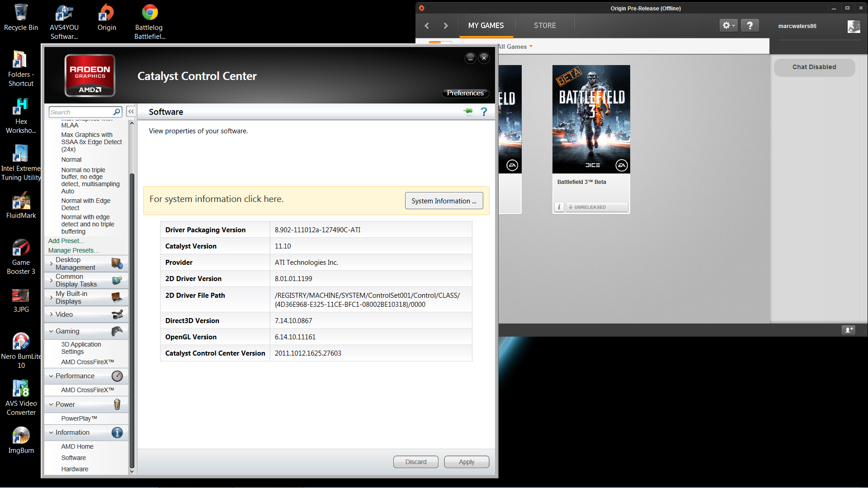Viewport: 868px width, 488px height.
Task: Click the Performance gauge icon
Action: click(x=117, y=376)
